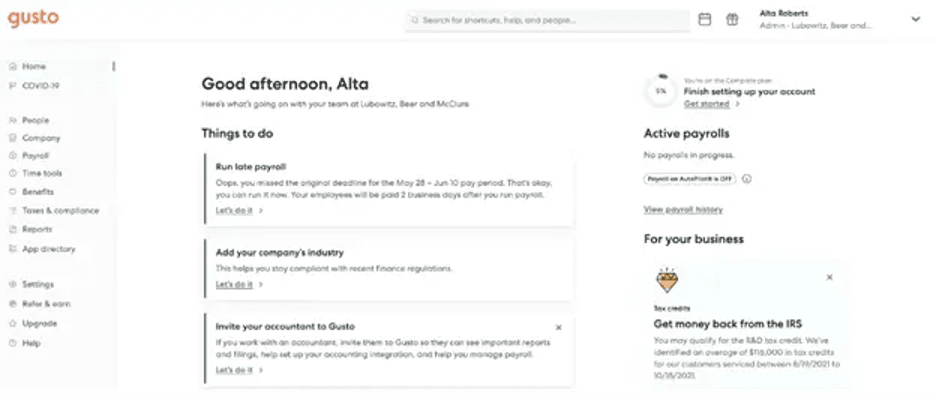Close the tax credits promo card

829,277
